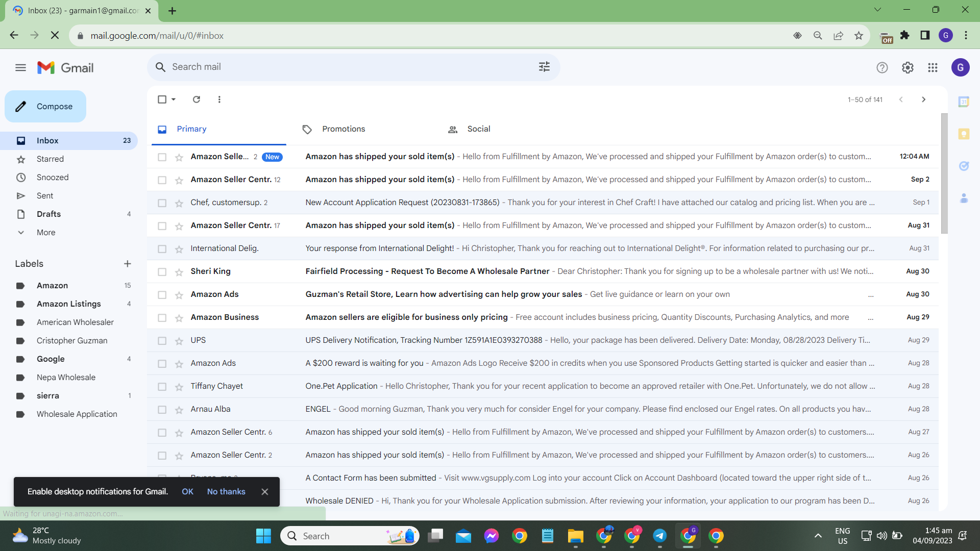Image resolution: width=980 pixels, height=551 pixels.
Task: Go to older emails page
Action: point(923,99)
